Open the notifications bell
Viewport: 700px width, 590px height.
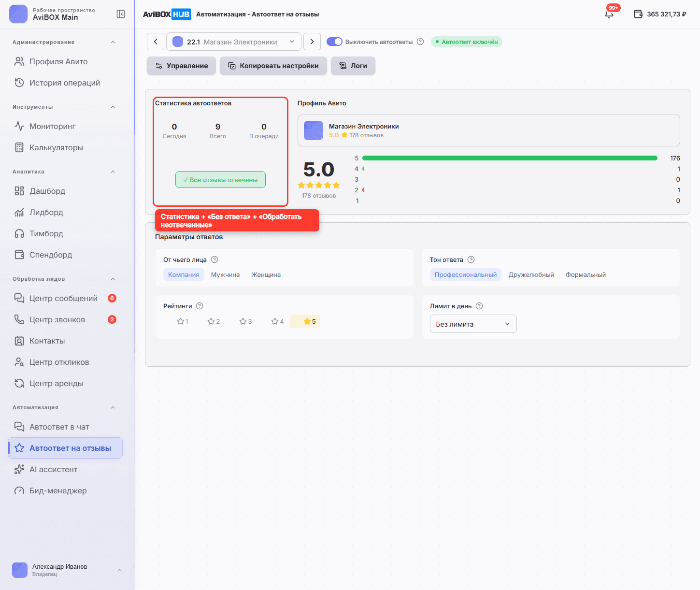click(609, 14)
